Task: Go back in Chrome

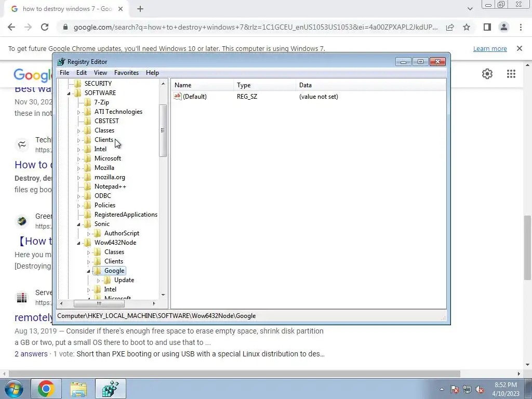Action: (11, 27)
